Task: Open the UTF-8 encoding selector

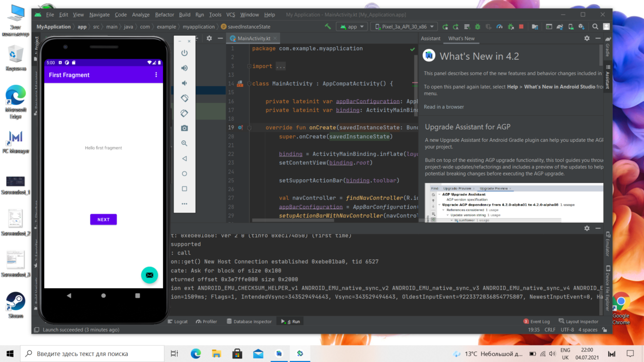Action: coord(567,330)
